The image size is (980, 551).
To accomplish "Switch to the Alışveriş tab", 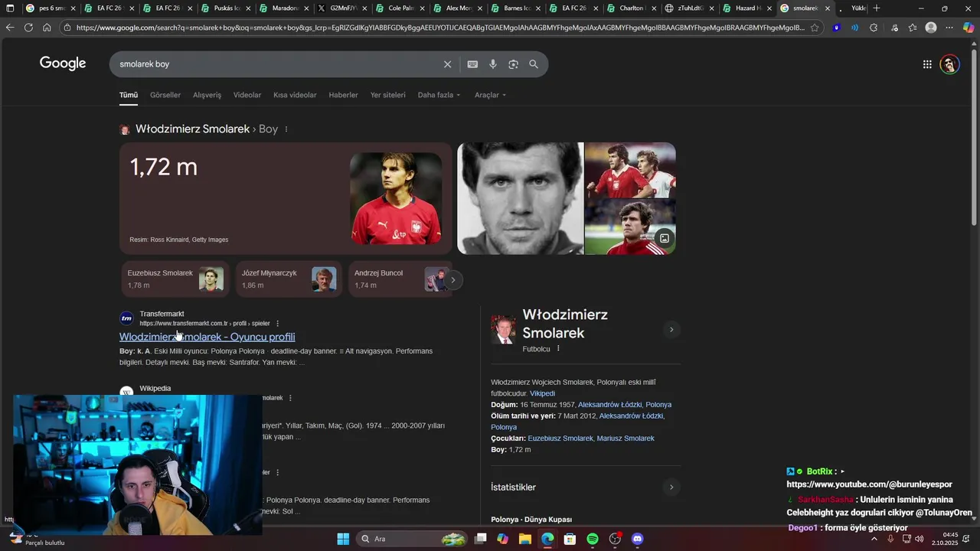I will pos(207,95).
